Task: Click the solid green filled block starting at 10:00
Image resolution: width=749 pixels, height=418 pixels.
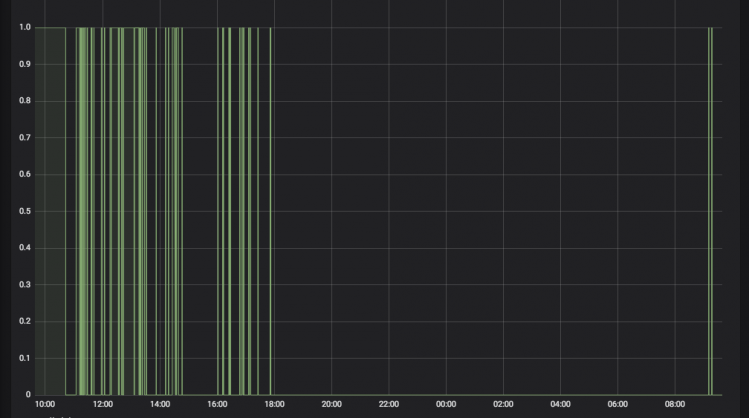Action: tap(50, 211)
